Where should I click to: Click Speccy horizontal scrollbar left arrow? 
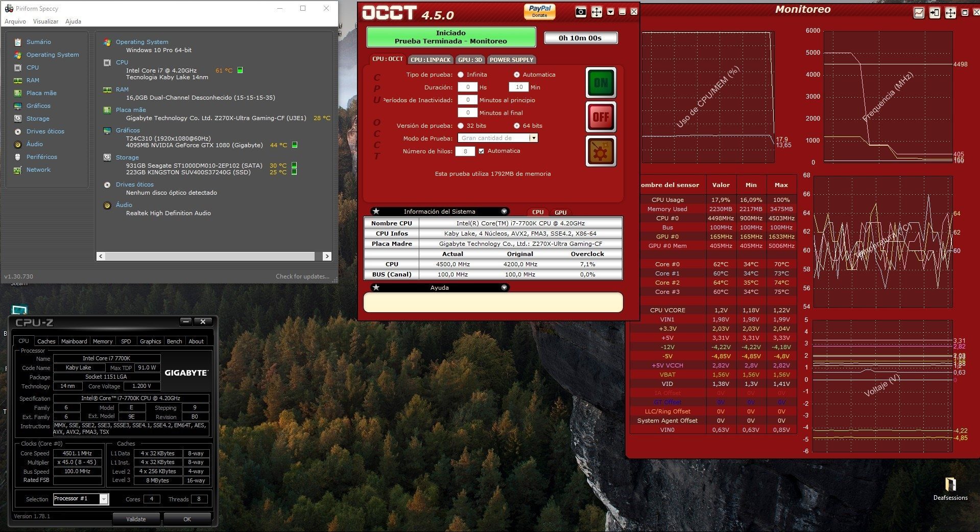(101, 256)
